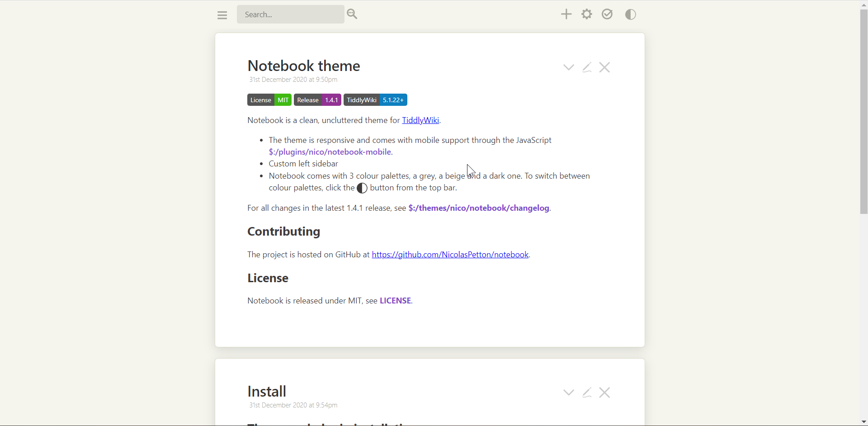Click the vertical scrollbar thumb

click(x=863, y=112)
